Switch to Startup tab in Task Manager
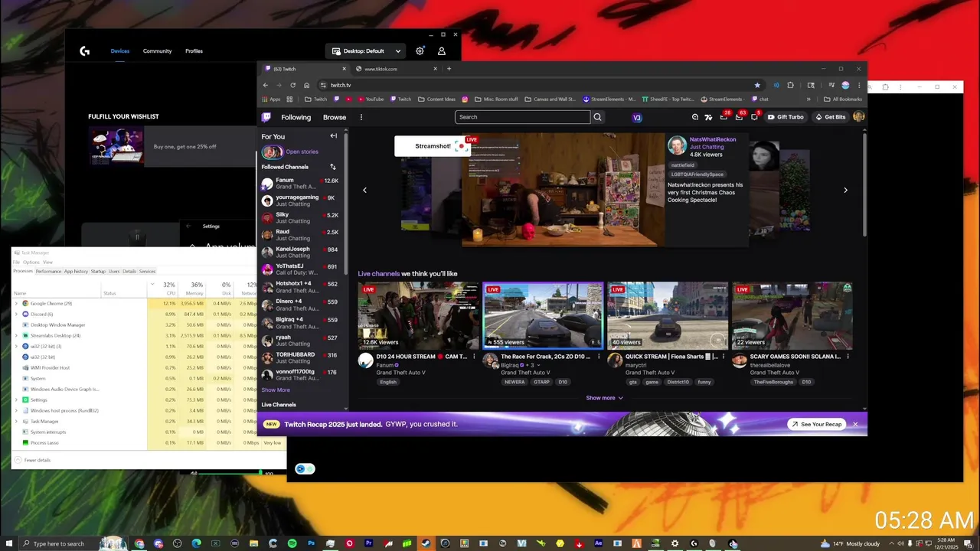 (98, 271)
